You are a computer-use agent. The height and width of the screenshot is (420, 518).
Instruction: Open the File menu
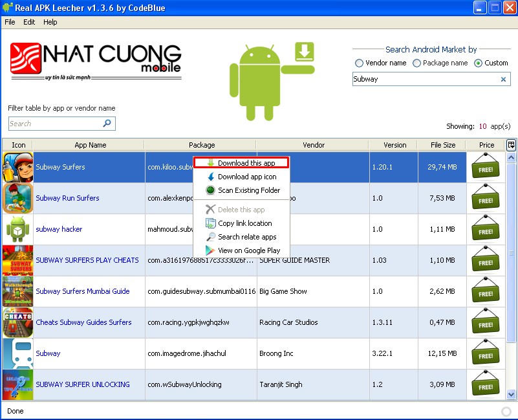(x=10, y=22)
